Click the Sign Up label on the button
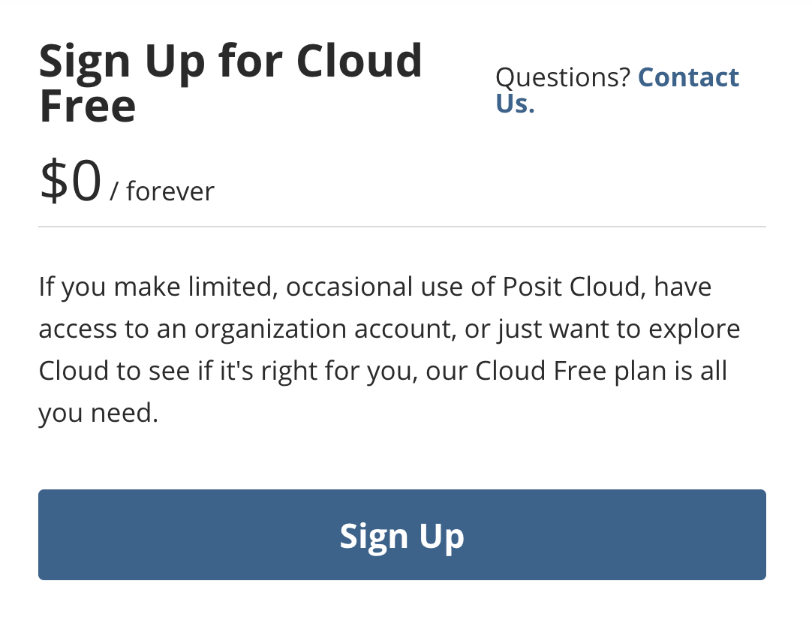Viewport: 812px width, 644px height. pos(402,535)
